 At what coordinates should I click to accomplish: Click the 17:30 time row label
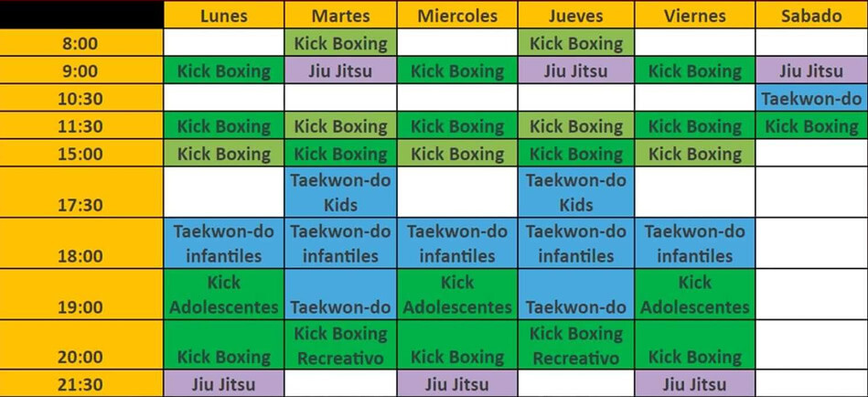click(81, 205)
